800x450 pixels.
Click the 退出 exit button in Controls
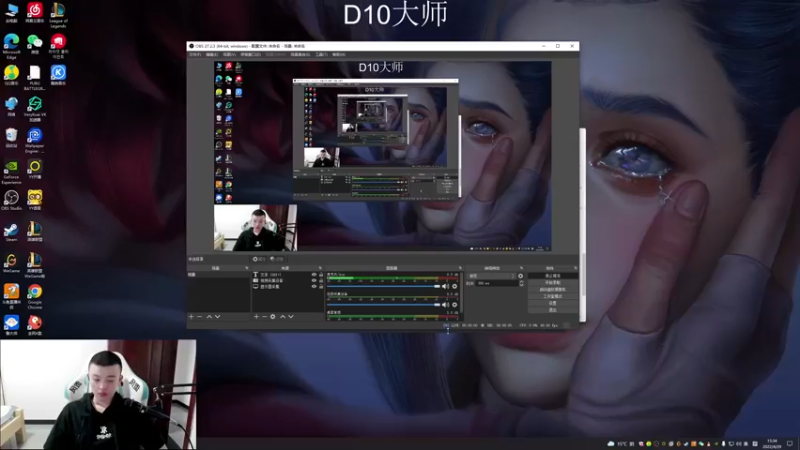coord(553,310)
